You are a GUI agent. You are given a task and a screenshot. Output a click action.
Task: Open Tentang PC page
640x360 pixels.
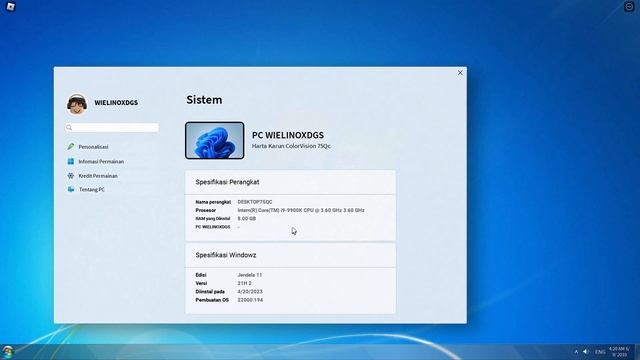(92, 190)
